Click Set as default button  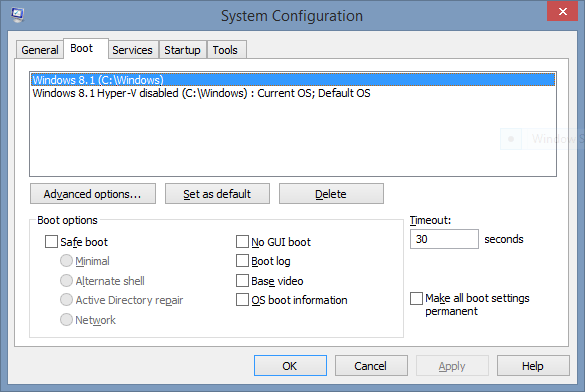coord(217,194)
